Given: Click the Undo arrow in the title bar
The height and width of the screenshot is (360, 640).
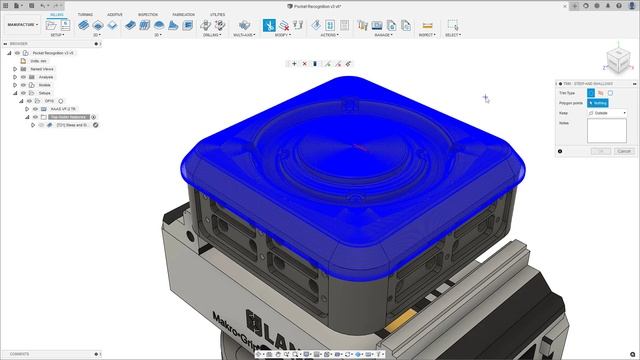Looking at the screenshot, I should [42, 6].
